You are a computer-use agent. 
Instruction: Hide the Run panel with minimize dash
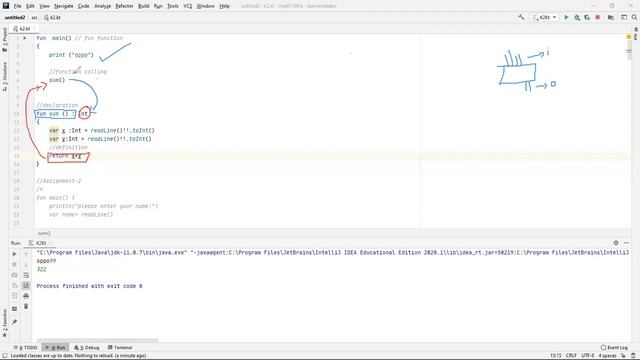[x=627, y=243]
